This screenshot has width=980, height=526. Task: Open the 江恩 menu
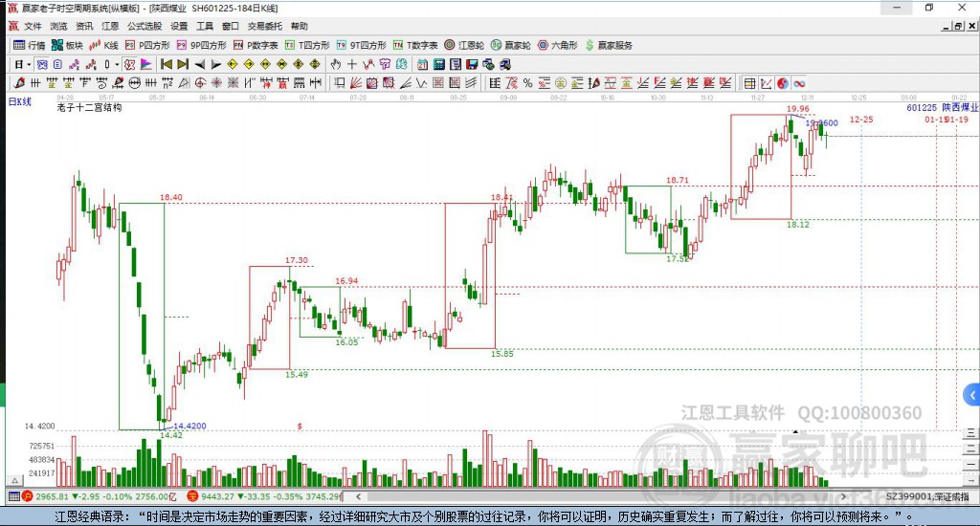pyautogui.click(x=110, y=26)
